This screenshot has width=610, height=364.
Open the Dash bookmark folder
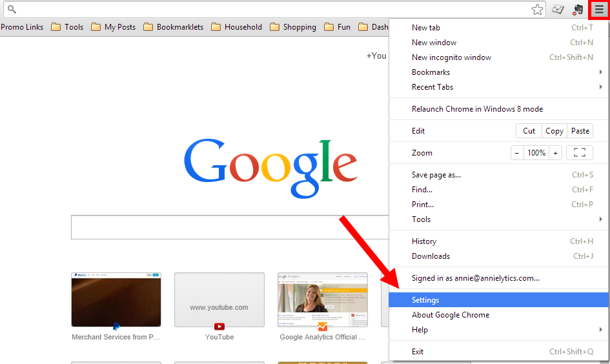click(373, 27)
